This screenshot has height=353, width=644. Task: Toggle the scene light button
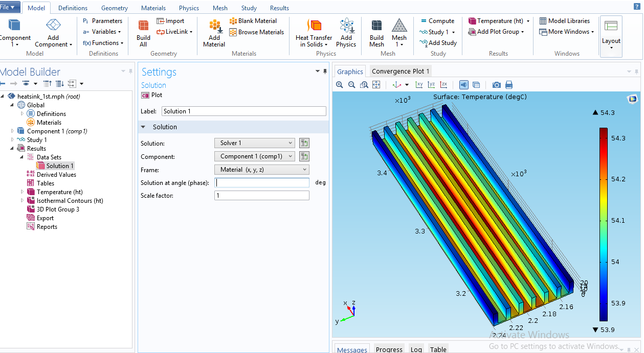pos(463,85)
